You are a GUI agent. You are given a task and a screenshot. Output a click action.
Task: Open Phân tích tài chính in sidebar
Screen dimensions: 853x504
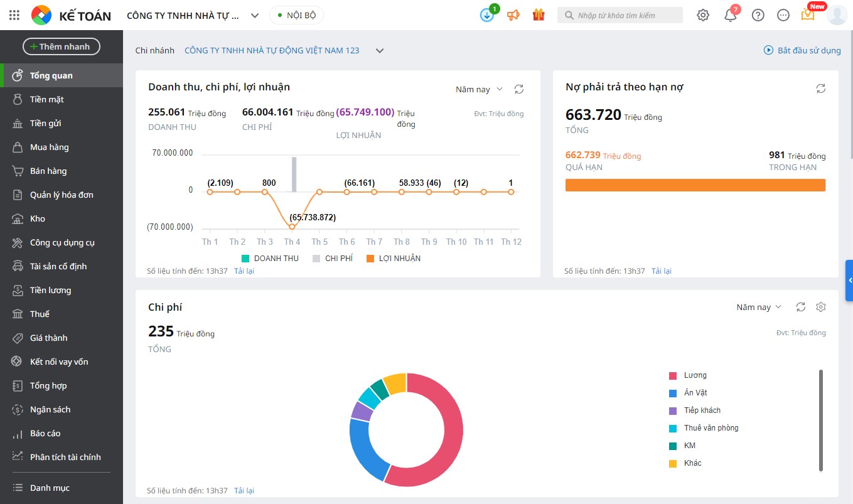pos(62,457)
